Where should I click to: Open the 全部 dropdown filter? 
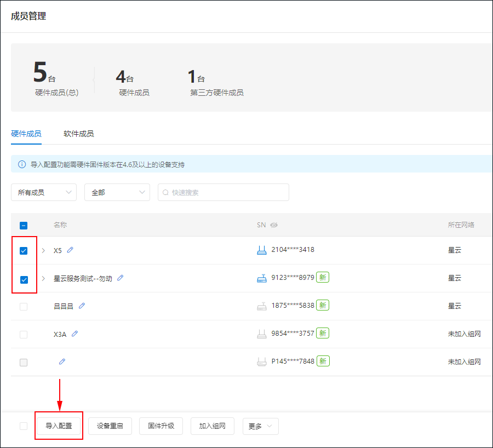(x=117, y=192)
